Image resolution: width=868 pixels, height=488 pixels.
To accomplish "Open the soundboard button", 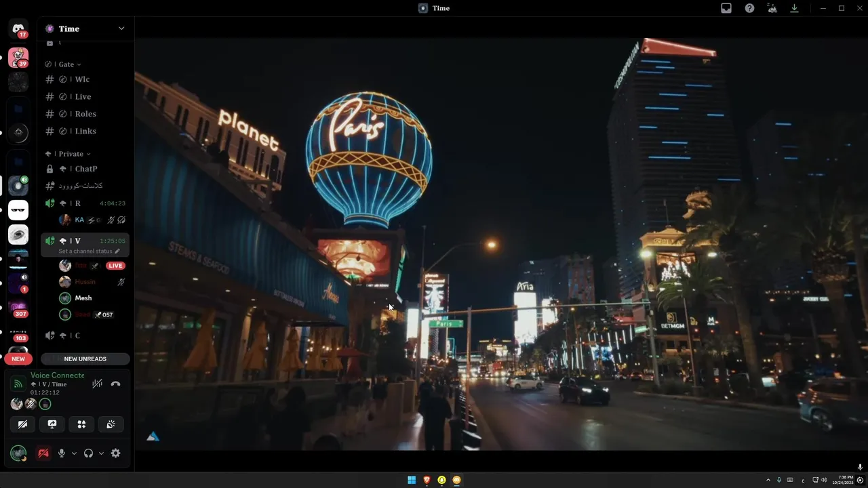I will (x=111, y=424).
